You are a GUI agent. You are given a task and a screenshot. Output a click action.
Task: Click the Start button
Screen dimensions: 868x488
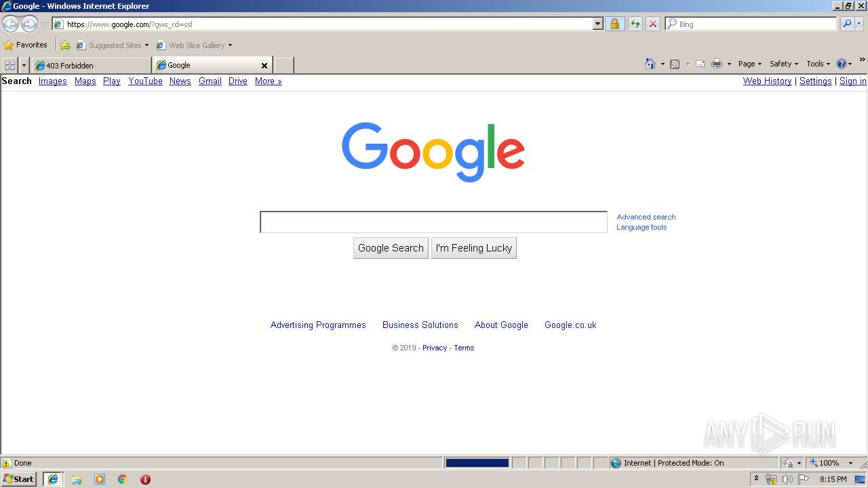pyautogui.click(x=19, y=479)
